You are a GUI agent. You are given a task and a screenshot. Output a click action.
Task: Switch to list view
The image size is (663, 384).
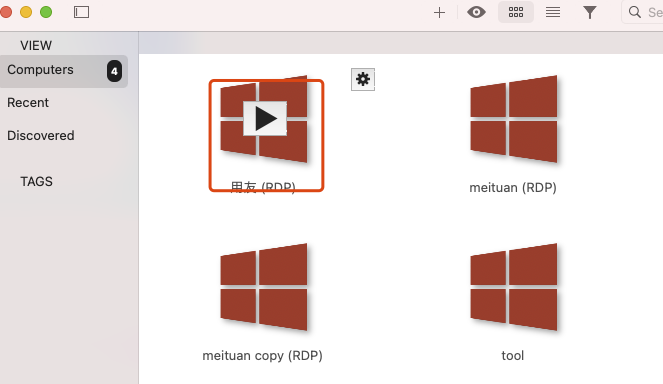tap(553, 12)
